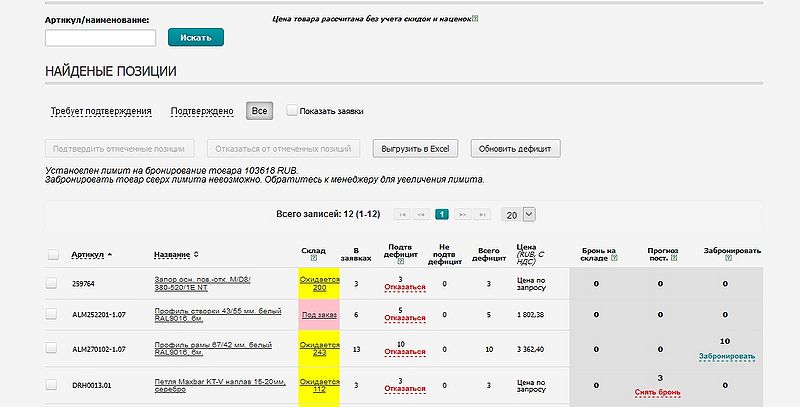Image resolution: width=800 pixels, height=407 pixels.
Task: Click the help icon under Склад header
Action: click(x=313, y=259)
